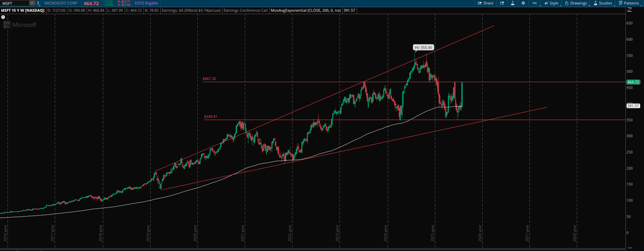The width and height of the screenshot is (644, 251).
Task: Open the symbol selector dropdown arrow
Action: coord(33,3)
